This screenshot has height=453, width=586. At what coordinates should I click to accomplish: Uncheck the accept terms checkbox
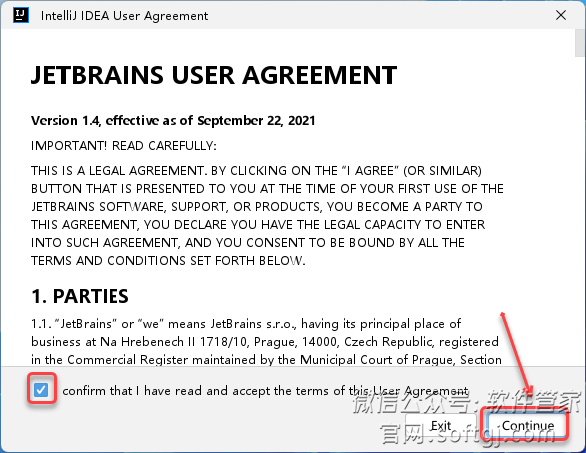coord(41,390)
